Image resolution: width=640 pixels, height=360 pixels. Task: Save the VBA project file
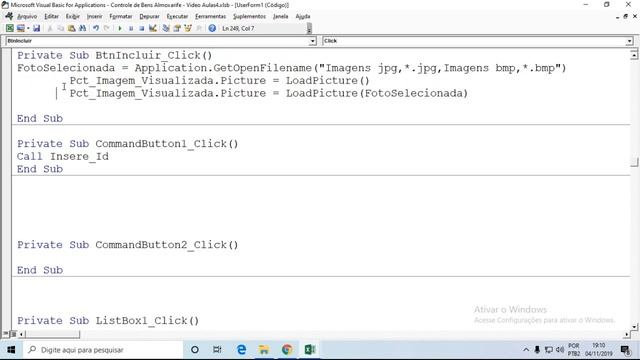[x=36, y=28]
